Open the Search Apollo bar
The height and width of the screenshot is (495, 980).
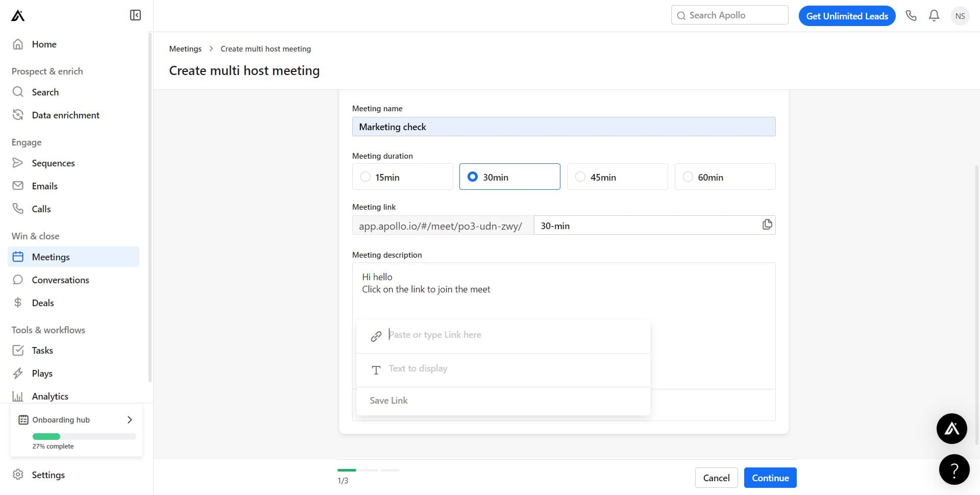pyautogui.click(x=729, y=15)
